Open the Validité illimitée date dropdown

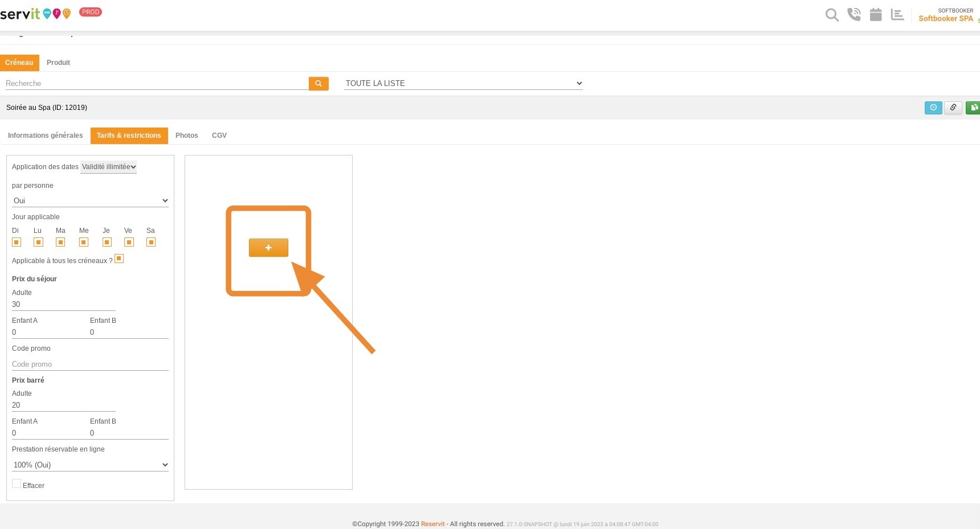(x=108, y=167)
